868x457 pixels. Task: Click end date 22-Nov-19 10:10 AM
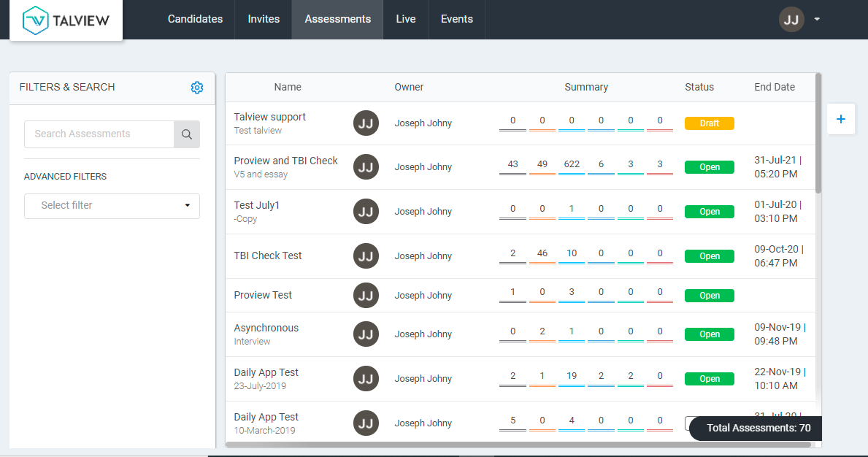coord(780,379)
